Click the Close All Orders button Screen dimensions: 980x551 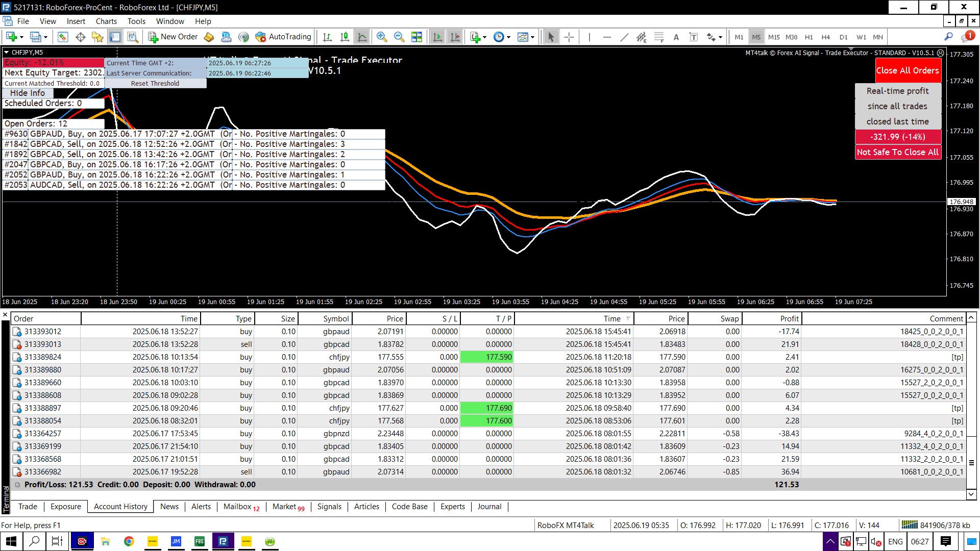coord(907,70)
